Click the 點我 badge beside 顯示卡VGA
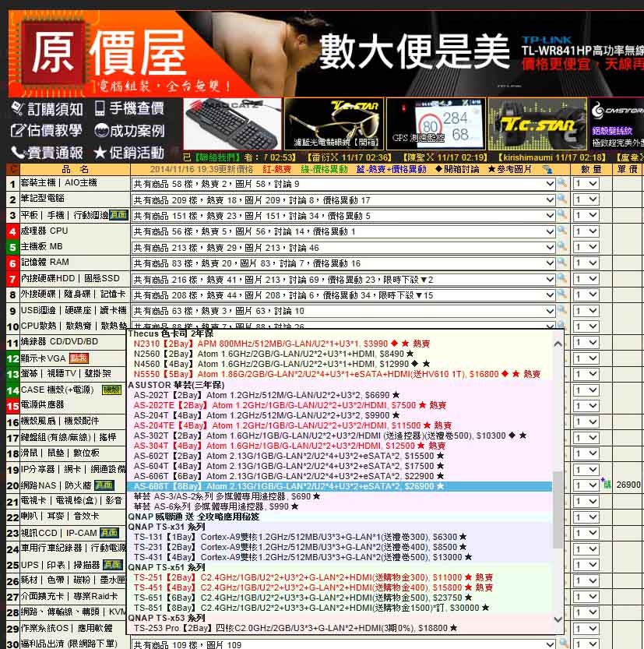Image resolution: width=644 pixels, height=649 pixels. coord(79,358)
